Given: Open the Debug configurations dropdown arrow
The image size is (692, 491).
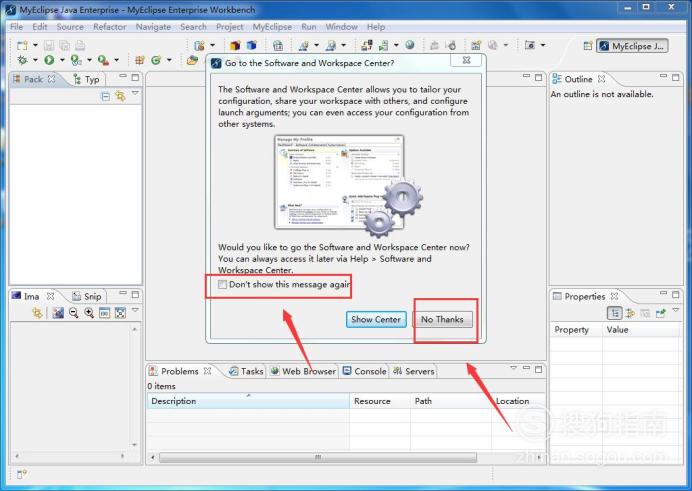Looking at the screenshot, I should (35, 60).
